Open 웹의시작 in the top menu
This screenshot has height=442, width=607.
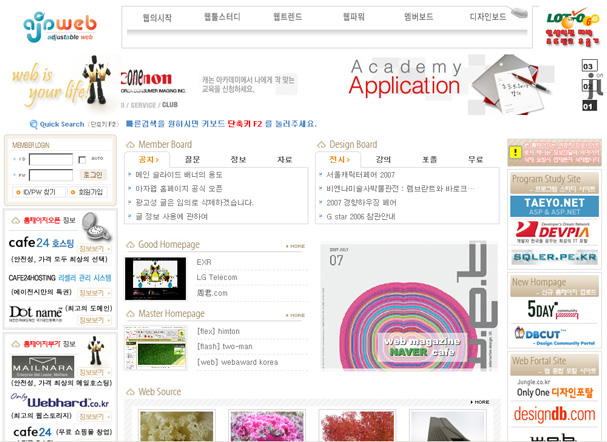pyautogui.click(x=157, y=17)
